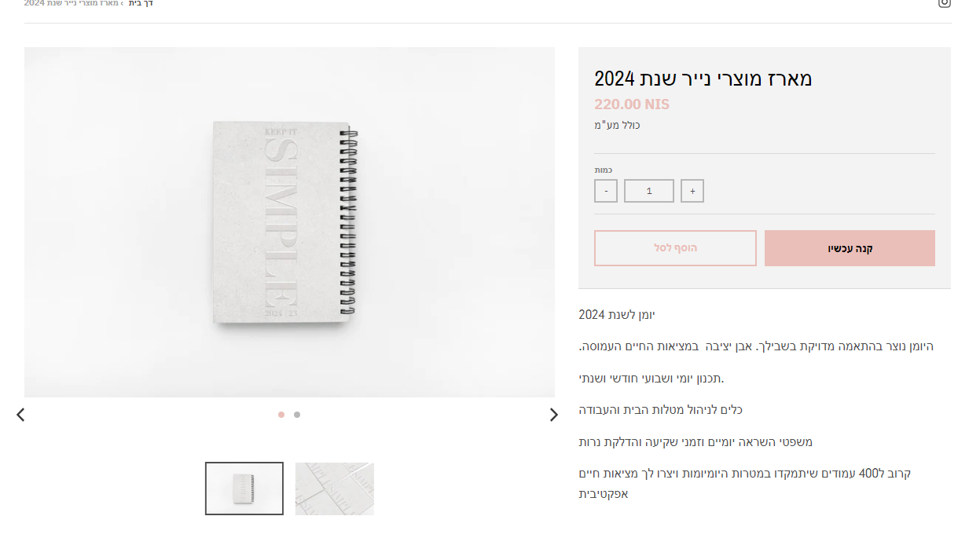Select the second gray carousel dot
The height and width of the screenshot is (560, 980).
click(x=297, y=415)
